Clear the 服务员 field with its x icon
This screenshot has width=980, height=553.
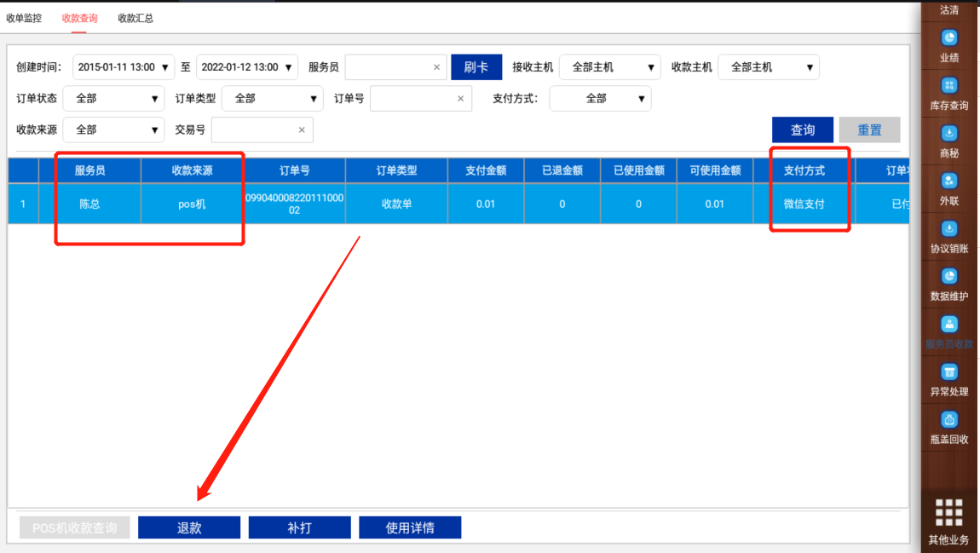[437, 67]
